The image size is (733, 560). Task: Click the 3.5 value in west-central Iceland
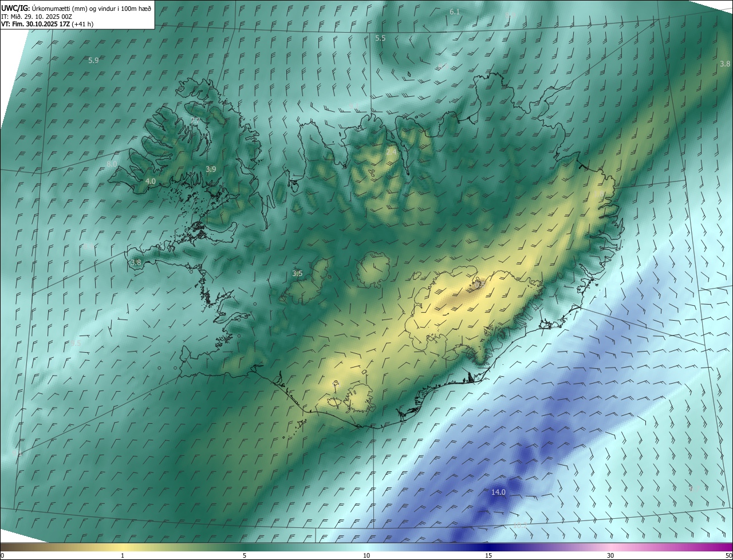[x=297, y=274]
